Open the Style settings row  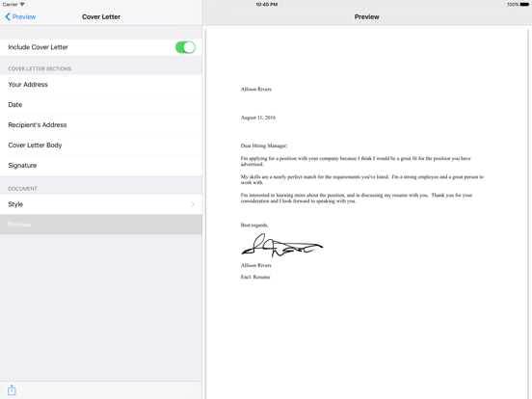point(101,204)
